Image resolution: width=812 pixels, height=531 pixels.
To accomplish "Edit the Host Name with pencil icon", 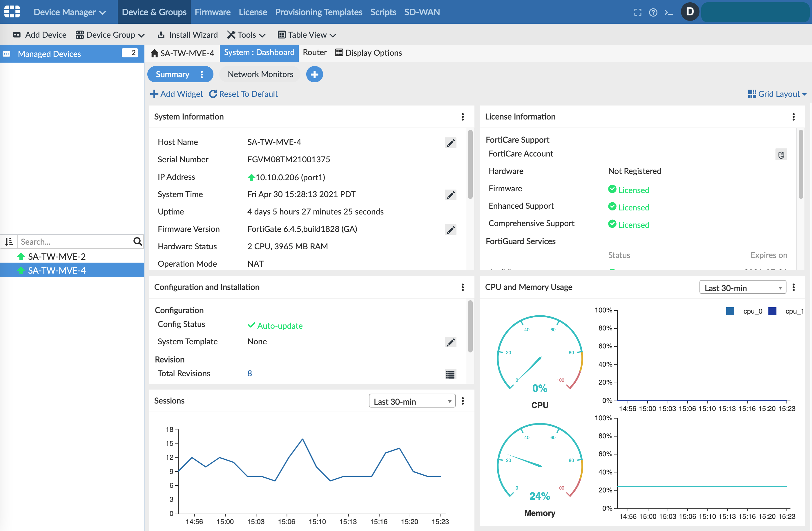I will pos(451,143).
